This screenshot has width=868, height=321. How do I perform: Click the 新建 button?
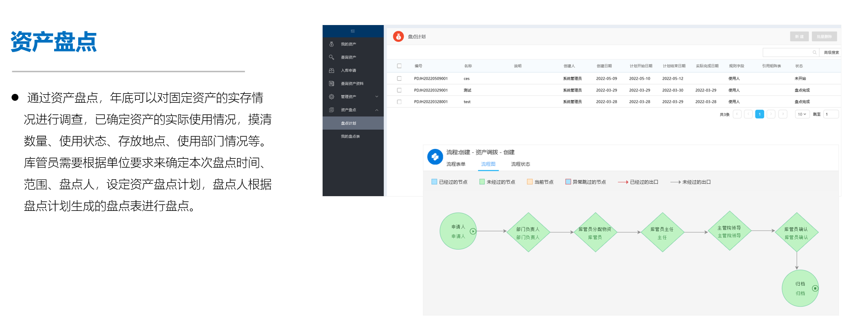click(x=799, y=36)
